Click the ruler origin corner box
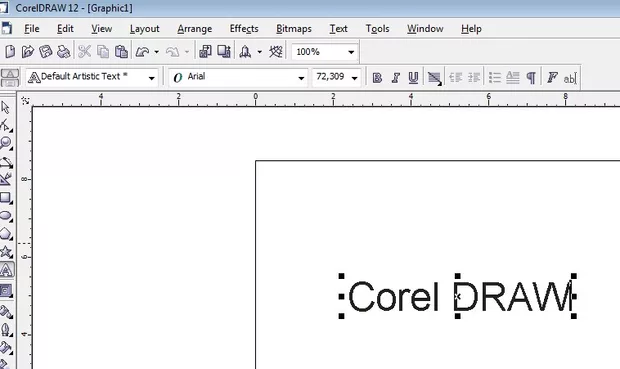 25,100
